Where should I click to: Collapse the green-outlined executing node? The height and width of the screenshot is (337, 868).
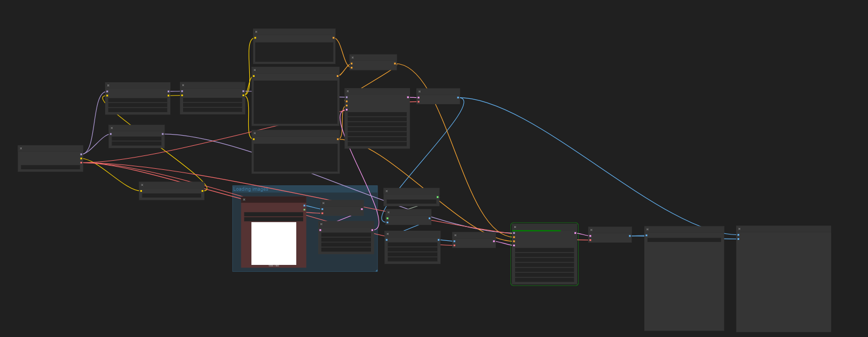[515, 228]
